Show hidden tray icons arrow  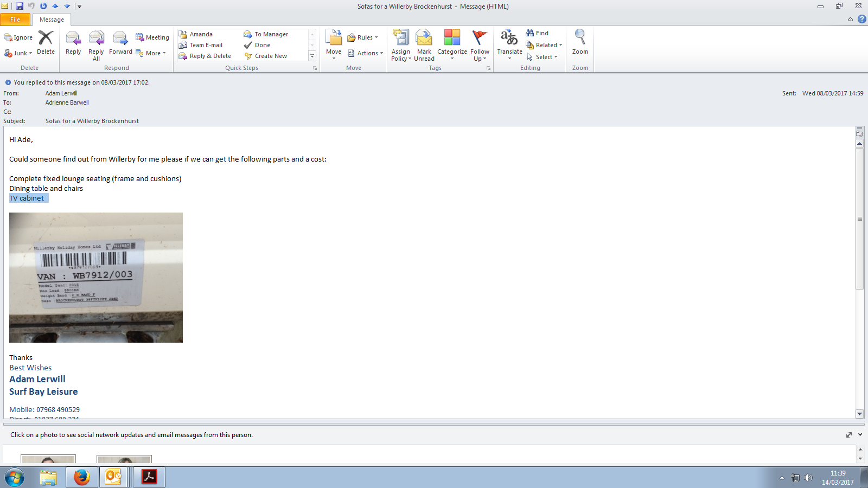tap(782, 478)
